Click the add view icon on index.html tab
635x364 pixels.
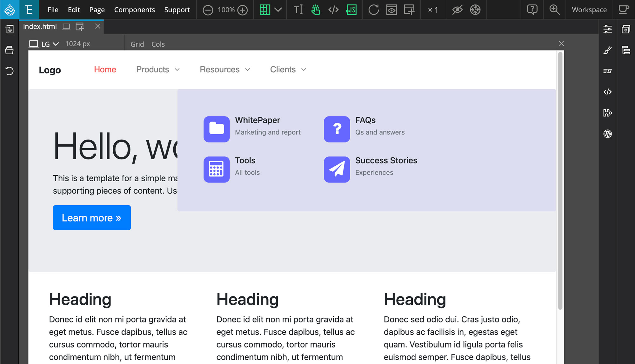[80, 27]
